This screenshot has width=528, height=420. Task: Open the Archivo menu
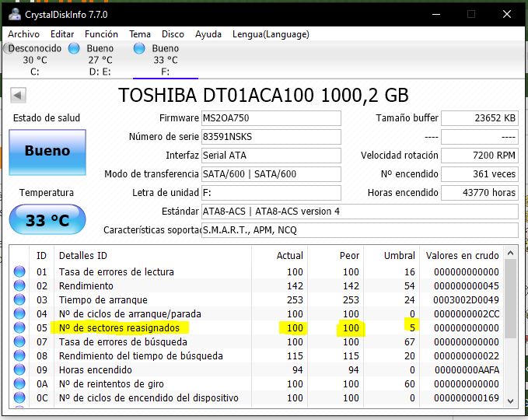(x=23, y=34)
